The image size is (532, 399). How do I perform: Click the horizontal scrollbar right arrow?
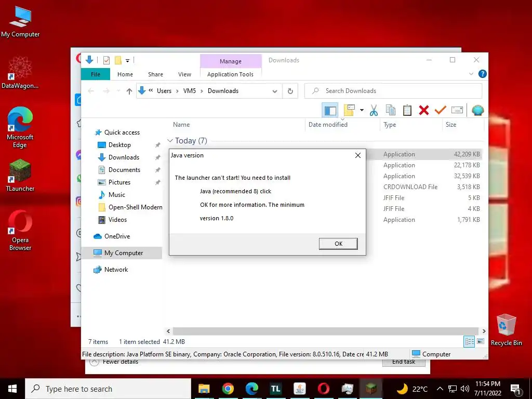point(484,331)
